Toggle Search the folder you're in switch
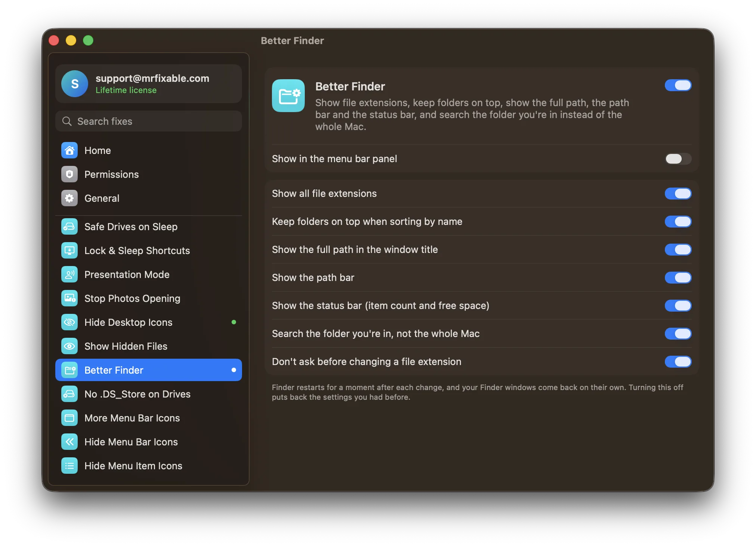This screenshot has width=756, height=547. pos(678,334)
